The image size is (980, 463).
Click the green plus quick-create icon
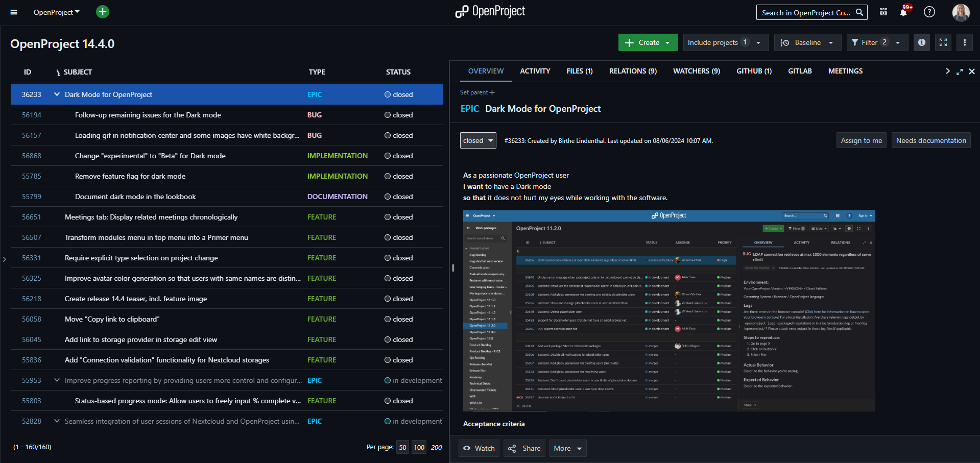pos(102,12)
